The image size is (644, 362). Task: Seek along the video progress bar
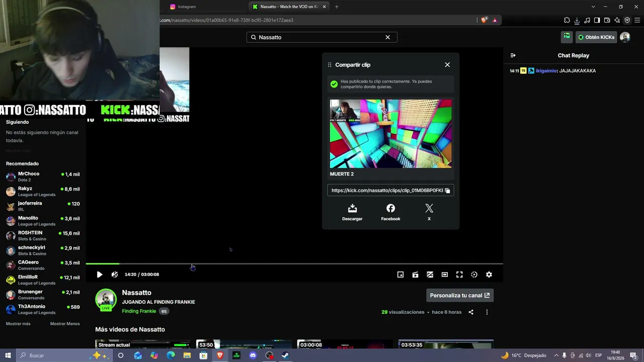coord(294,263)
